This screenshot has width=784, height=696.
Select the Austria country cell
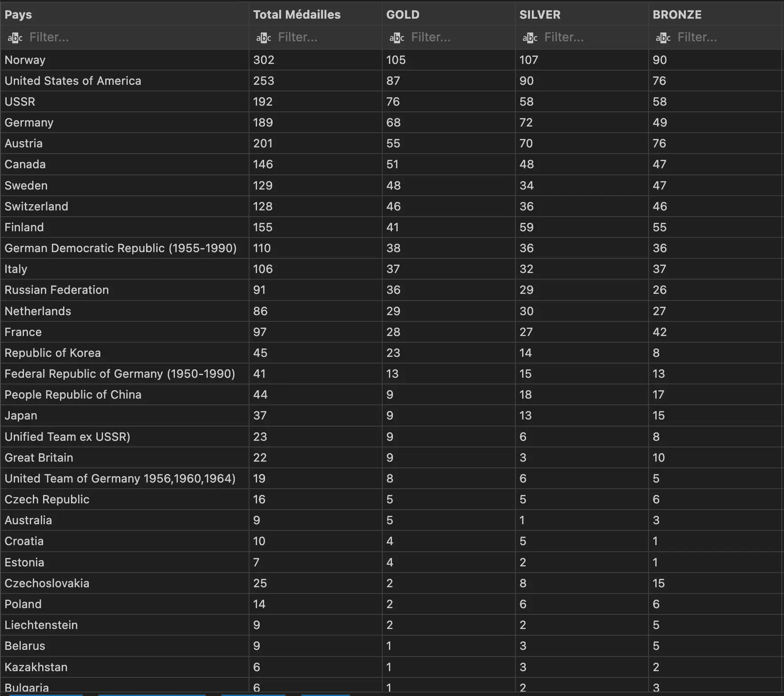tap(125, 143)
